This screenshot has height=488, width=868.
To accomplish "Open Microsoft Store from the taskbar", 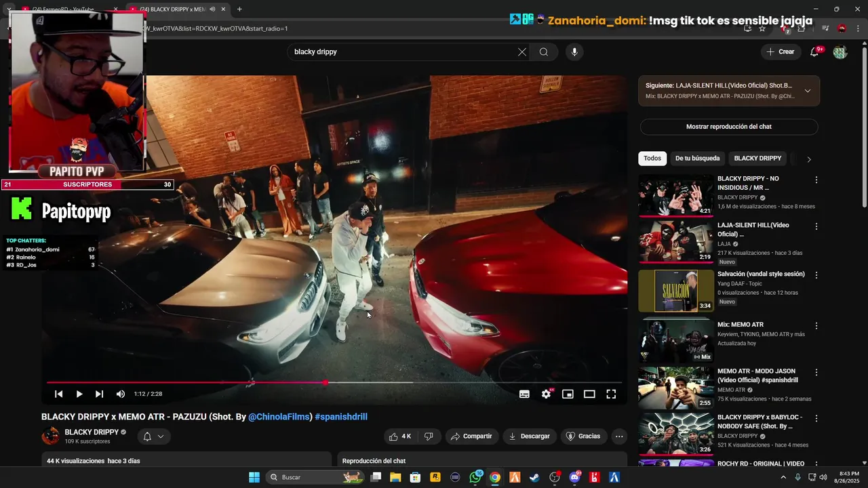I will coord(415,477).
